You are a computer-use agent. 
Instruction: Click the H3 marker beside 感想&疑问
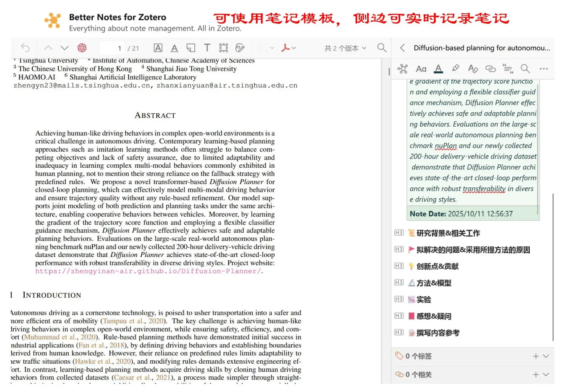click(399, 316)
